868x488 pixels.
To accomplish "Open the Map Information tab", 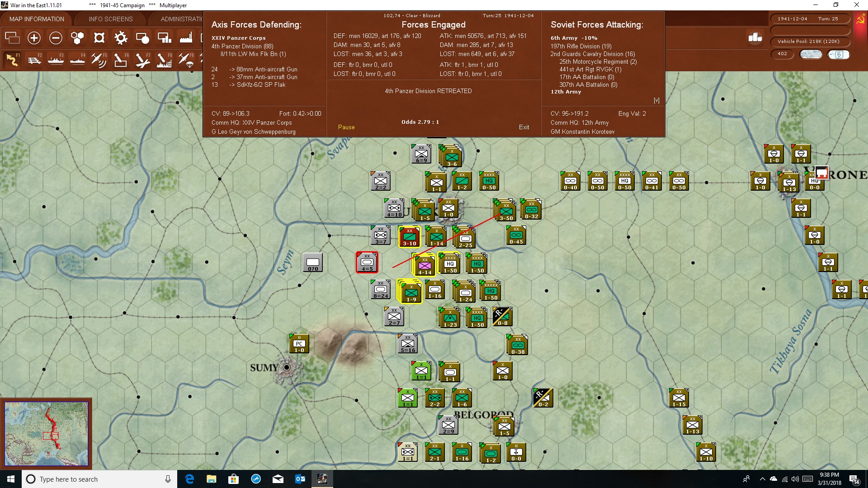I will click(37, 19).
